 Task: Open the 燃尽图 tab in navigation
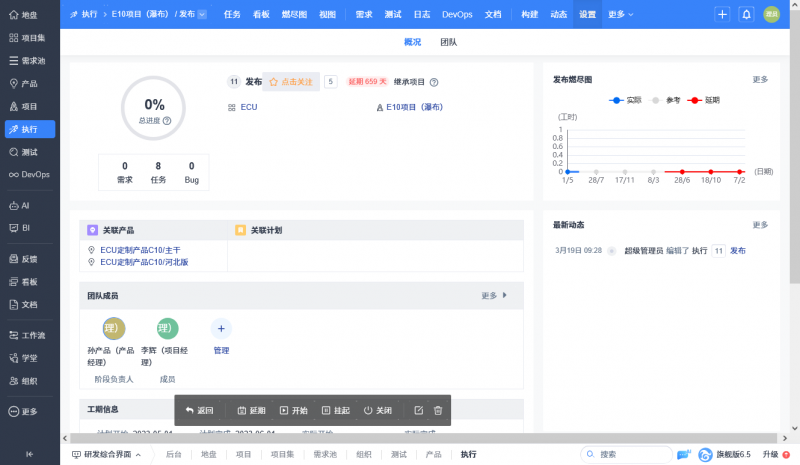coord(295,14)
